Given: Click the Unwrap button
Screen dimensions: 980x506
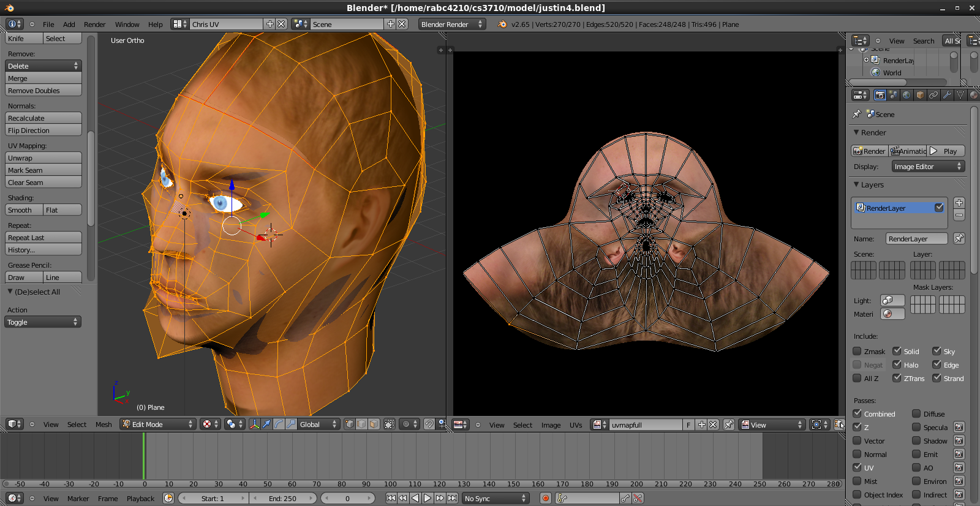Looking at the screenshot, I should tap(43, 157).
